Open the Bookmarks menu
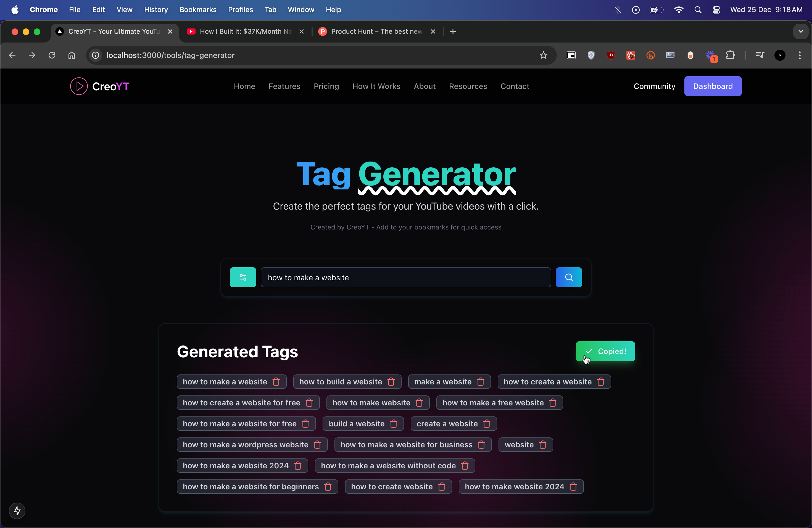Screen dimensions: 812x528 coord(198,10)
